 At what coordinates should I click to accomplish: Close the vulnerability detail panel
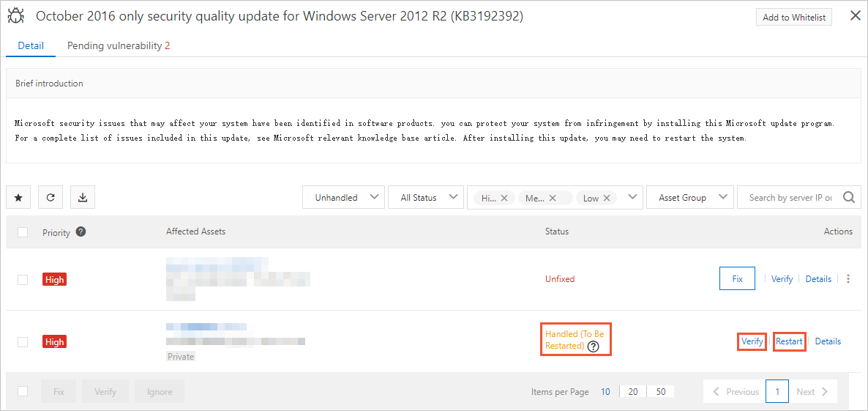point(855,17)
